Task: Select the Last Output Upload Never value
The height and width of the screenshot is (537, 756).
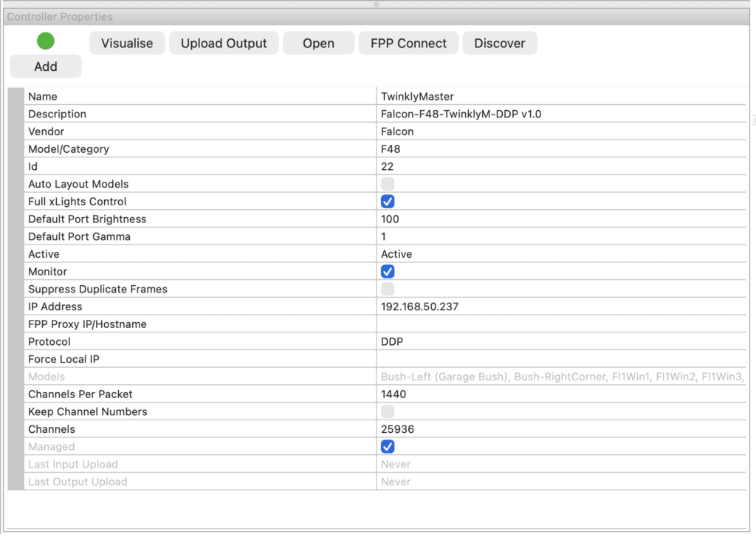Action: click(561, 482)
